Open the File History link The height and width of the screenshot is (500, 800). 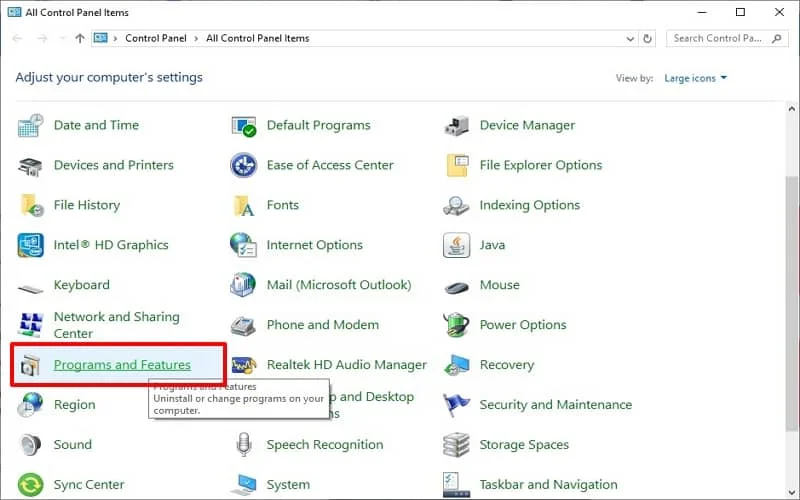(87, 205)
